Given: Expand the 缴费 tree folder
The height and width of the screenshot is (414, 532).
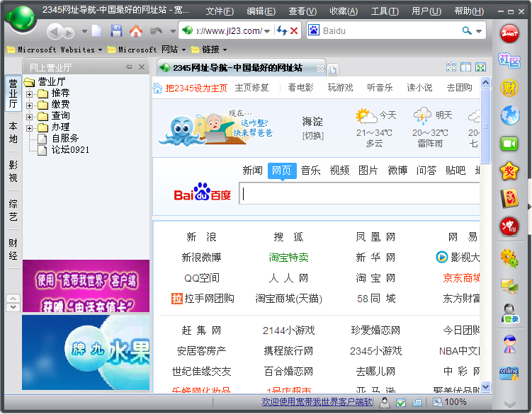Looking at the screenshot, I should click(x=30, y=105).
